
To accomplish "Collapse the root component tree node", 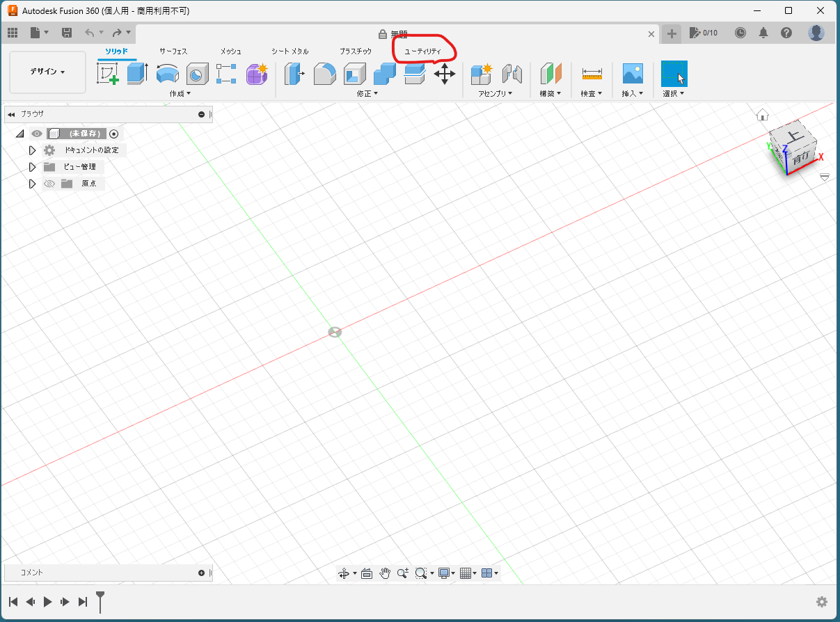I will point(19,134).
